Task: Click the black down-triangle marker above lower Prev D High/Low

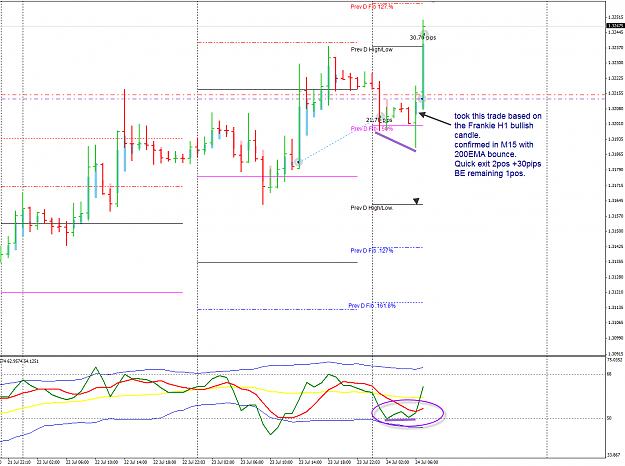Action: click(x=416, y=201)
